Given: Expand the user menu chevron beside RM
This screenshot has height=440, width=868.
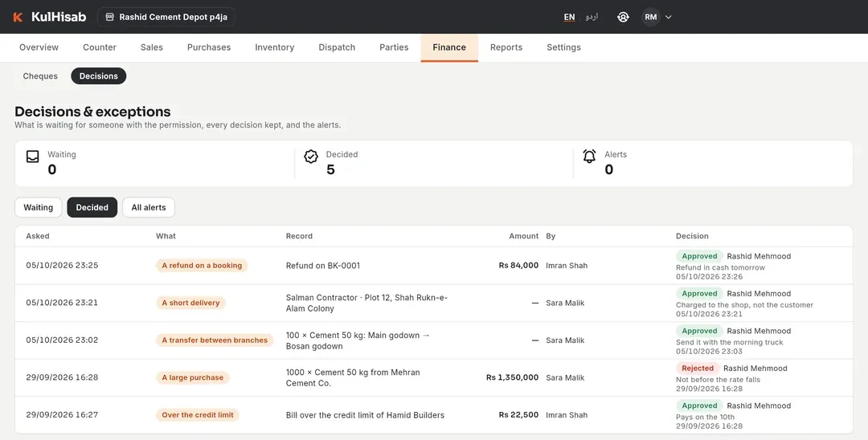Looking at the screenshot, I should coord(668,17).
